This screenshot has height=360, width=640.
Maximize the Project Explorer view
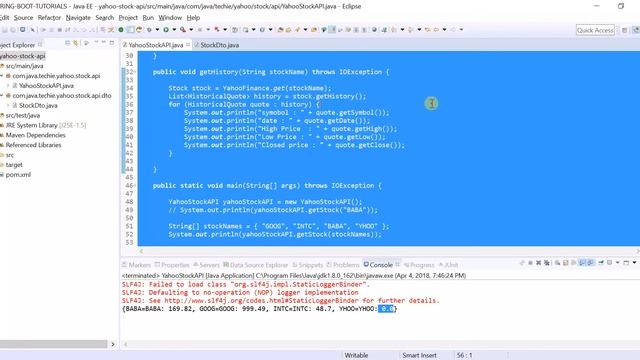tap(111, 43)
